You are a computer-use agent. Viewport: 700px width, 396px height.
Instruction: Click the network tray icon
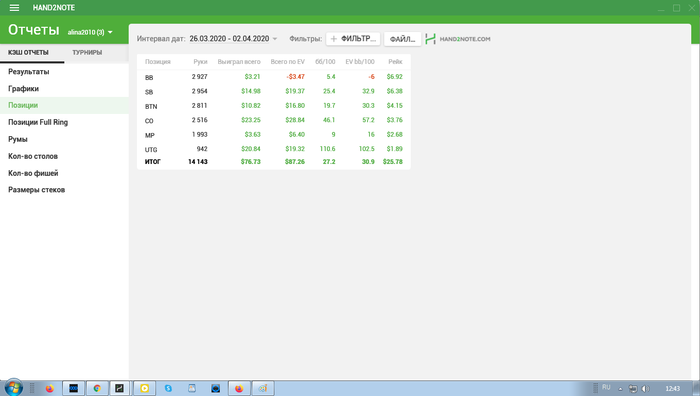(633, 388)
